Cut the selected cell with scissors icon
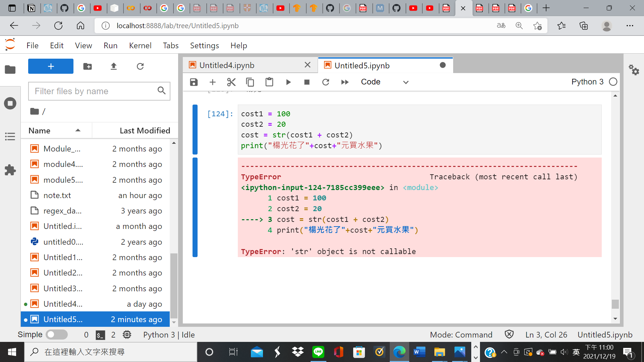 [x=231, y=82]
